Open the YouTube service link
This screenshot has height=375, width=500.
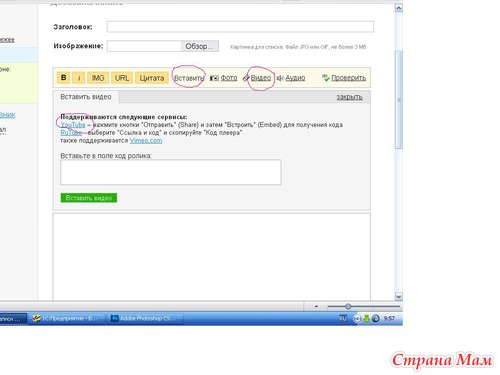click(x=73, y=125)
